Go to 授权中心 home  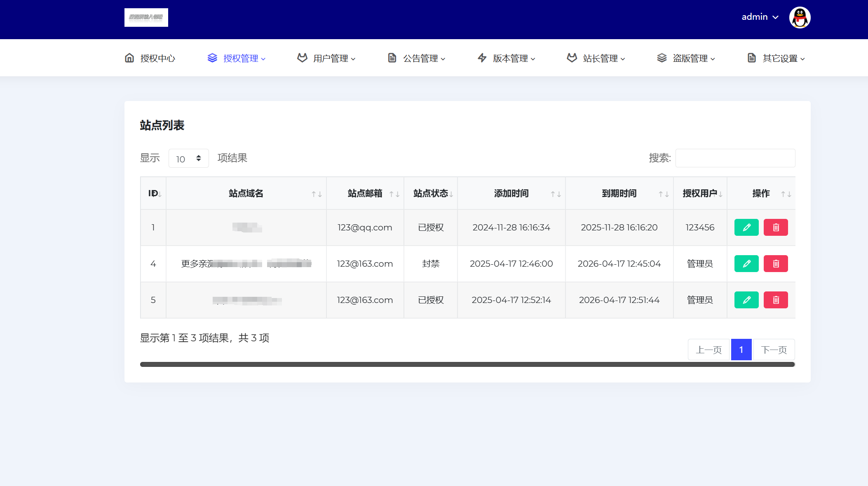(150, 58)
